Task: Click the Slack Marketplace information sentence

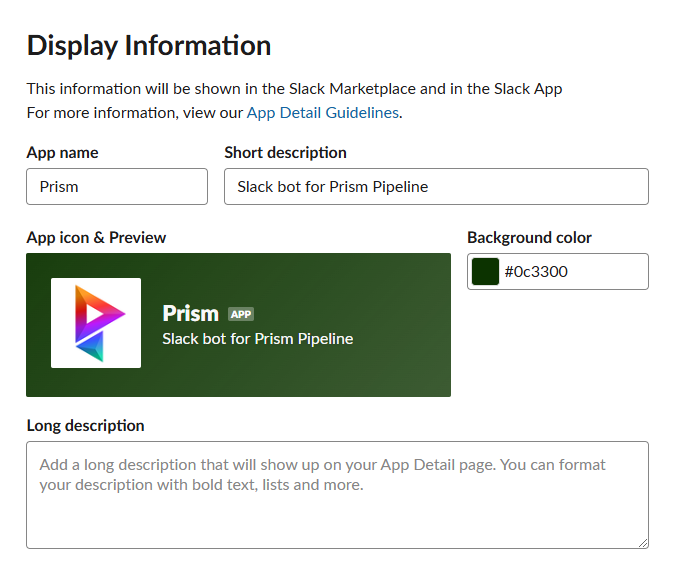Action: coord(294,89)
